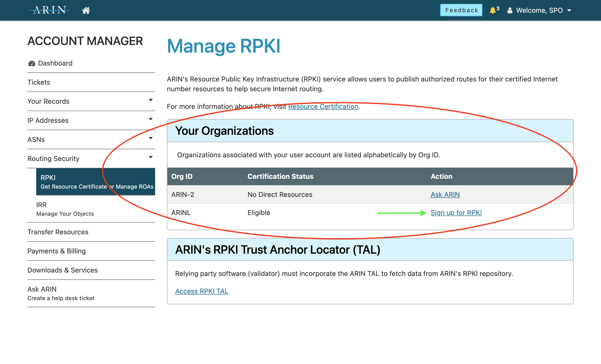Open Transfer Resources in the sidebar
The width and height of the screenshot is (601, 364).
pyautogui.click(x=58, y=232)
